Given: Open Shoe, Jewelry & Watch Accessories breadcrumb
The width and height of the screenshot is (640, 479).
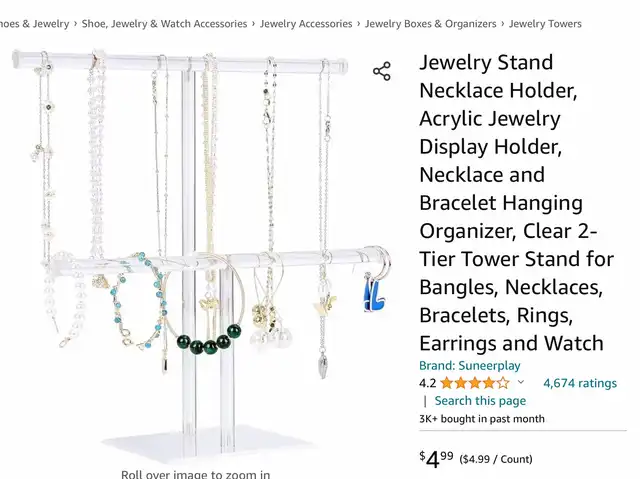Looking at the screenshot, I should pos(164,24).
